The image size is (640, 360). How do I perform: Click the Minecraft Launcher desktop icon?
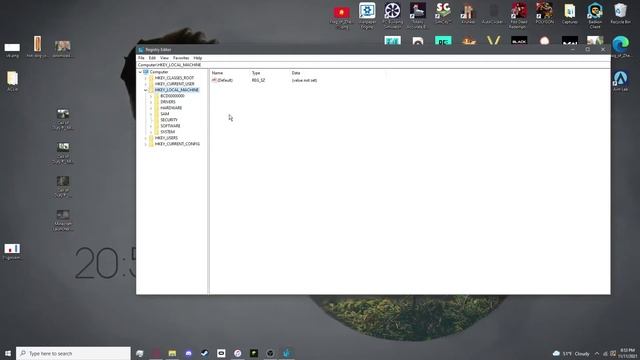click(62, 220)
